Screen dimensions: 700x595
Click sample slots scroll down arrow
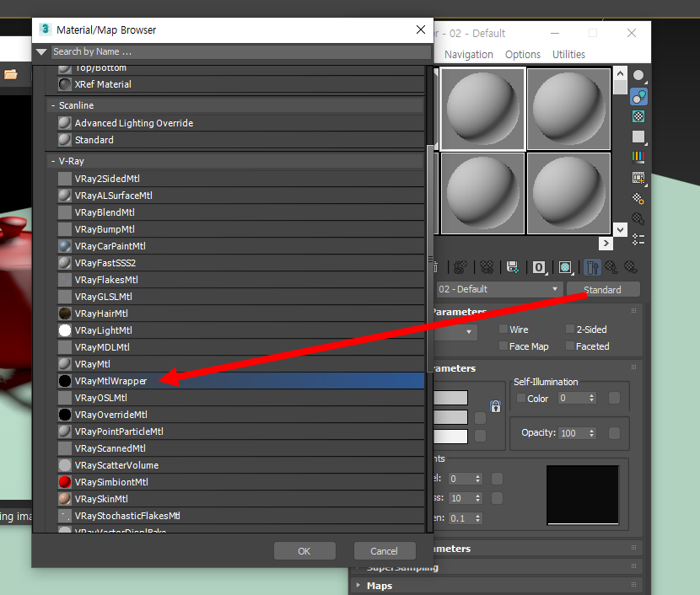620,230
